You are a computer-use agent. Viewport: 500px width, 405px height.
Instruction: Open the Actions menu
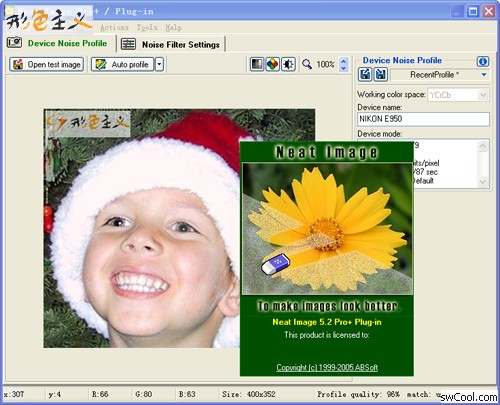tap(114, 28)
